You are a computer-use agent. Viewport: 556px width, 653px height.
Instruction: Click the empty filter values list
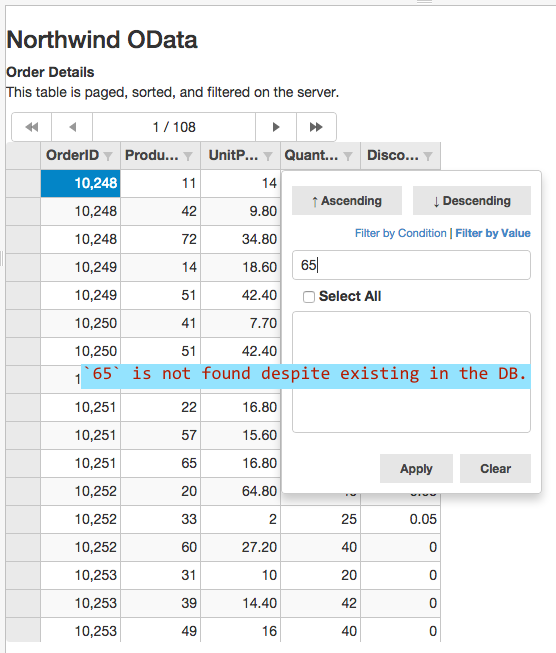(411, 372)
